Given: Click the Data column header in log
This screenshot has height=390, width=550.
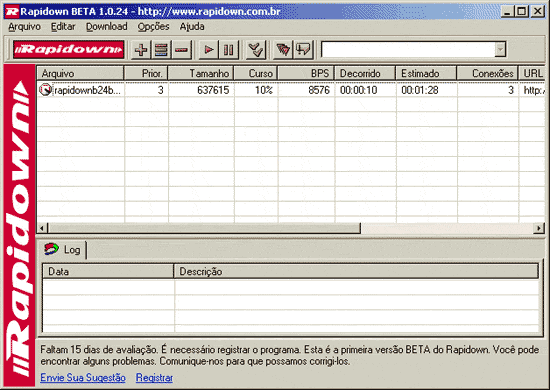Looking at the screenshot, I should tap(108, 271).
